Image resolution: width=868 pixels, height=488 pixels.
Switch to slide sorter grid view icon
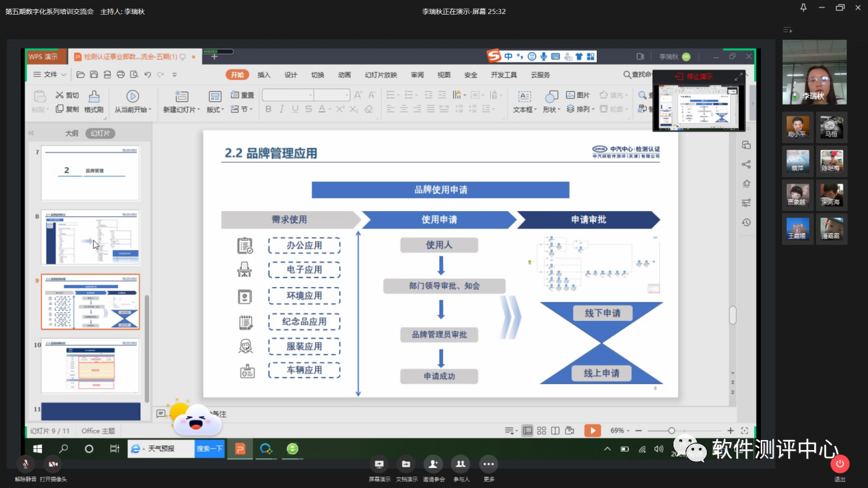pyautogui.click(x=542, y=431)
